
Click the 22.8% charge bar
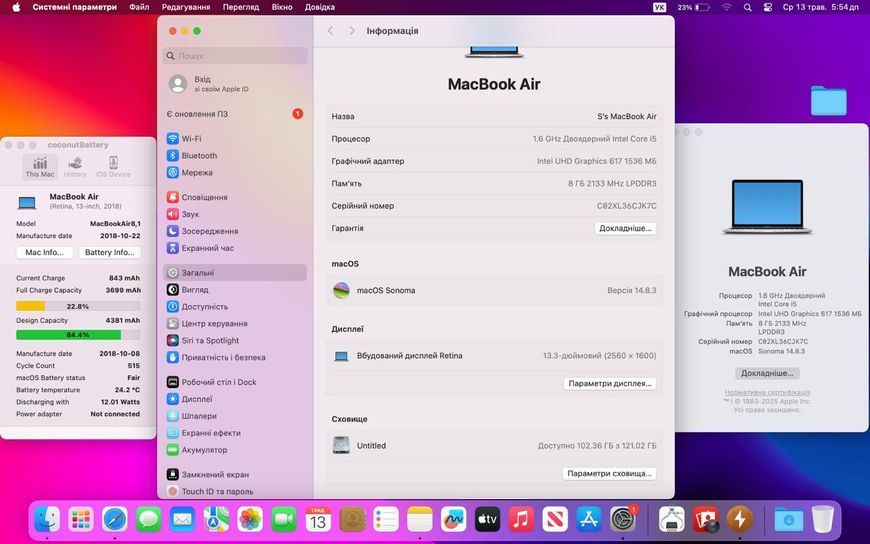[78, 306]
